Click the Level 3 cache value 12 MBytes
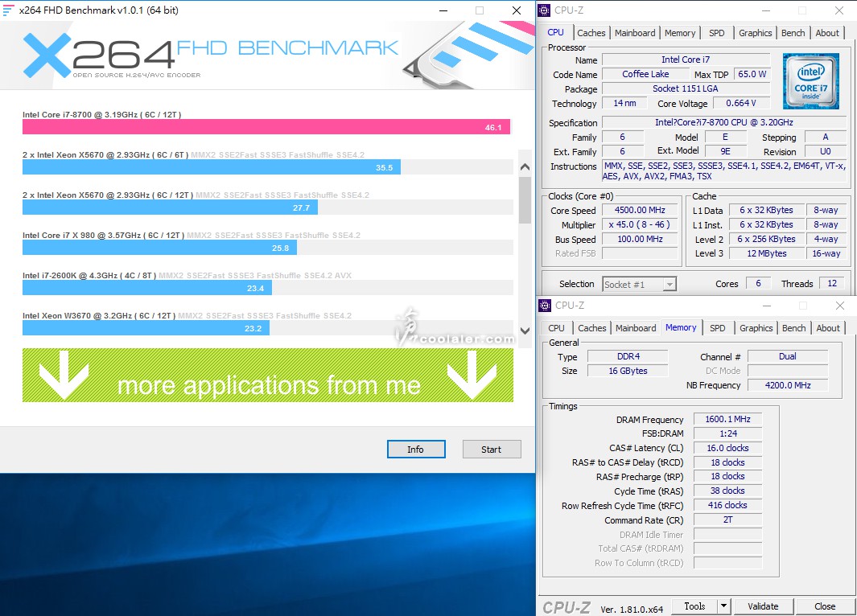This screenshot has width=857, height=616. (766, 253)
